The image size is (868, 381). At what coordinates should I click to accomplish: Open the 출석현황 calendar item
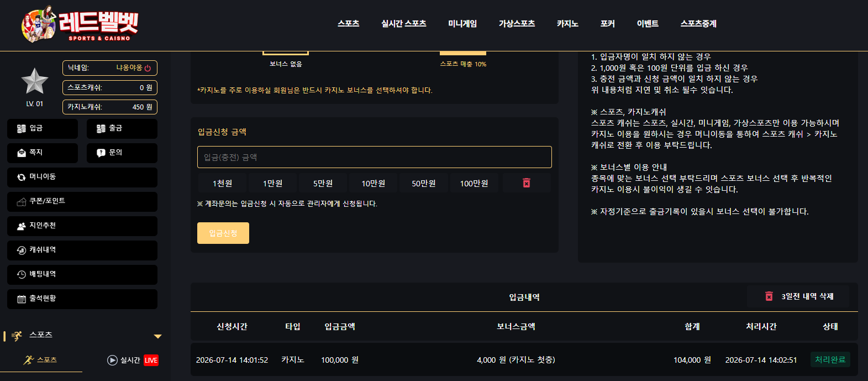tap(82, 299)
